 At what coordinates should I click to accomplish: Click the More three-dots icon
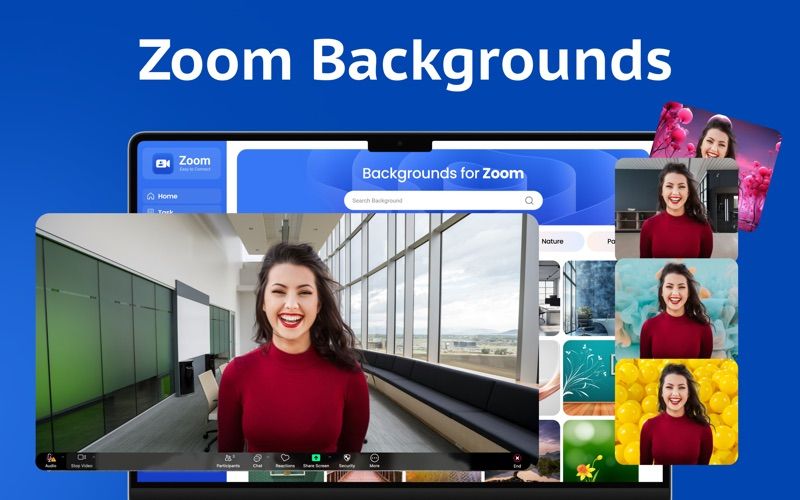374,458
